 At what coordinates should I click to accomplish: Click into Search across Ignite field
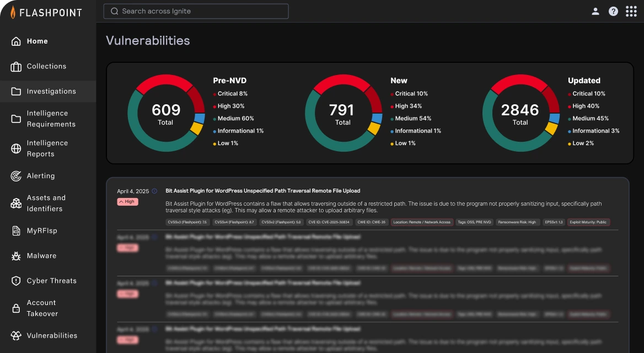196,11
